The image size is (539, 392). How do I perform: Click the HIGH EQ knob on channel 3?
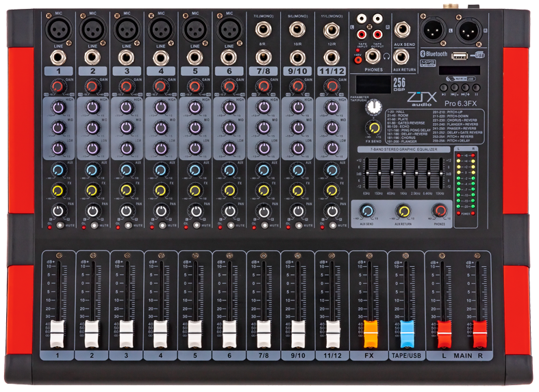click(126, 108)
